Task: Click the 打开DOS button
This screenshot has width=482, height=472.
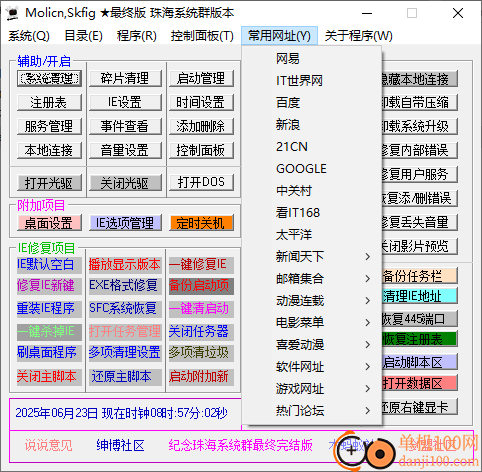Action: coord(201,182)
